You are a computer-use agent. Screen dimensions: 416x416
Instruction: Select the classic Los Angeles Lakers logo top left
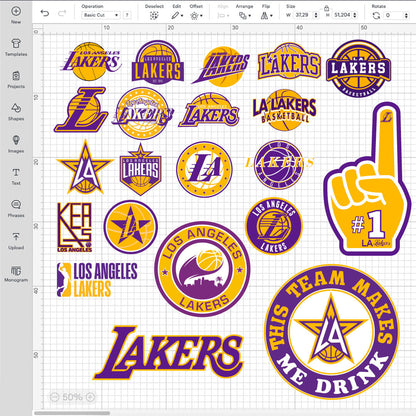click(91, 61)
